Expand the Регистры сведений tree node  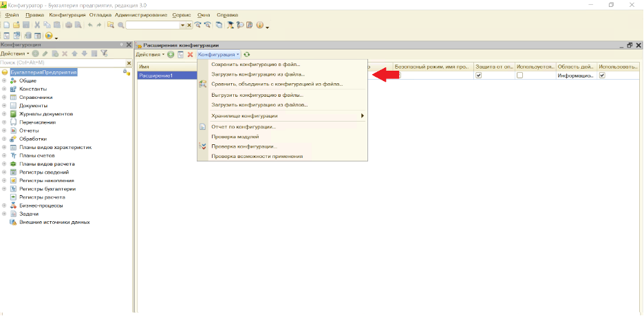(4, 172)
